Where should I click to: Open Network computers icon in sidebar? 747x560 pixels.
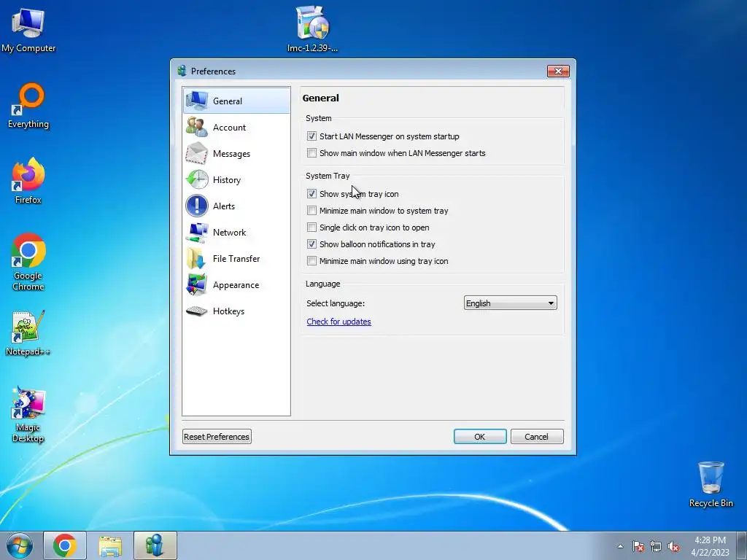pos(196,233)
